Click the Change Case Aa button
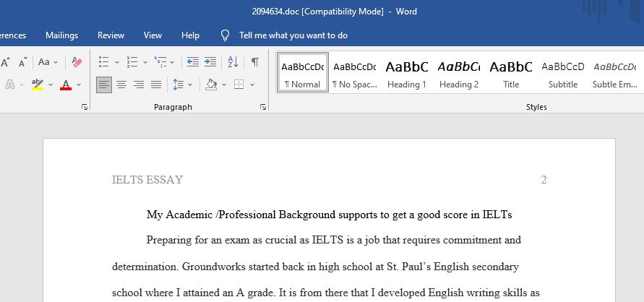This screenshot has height=302, width=644. pyautogui.click(x=44, y=62)
